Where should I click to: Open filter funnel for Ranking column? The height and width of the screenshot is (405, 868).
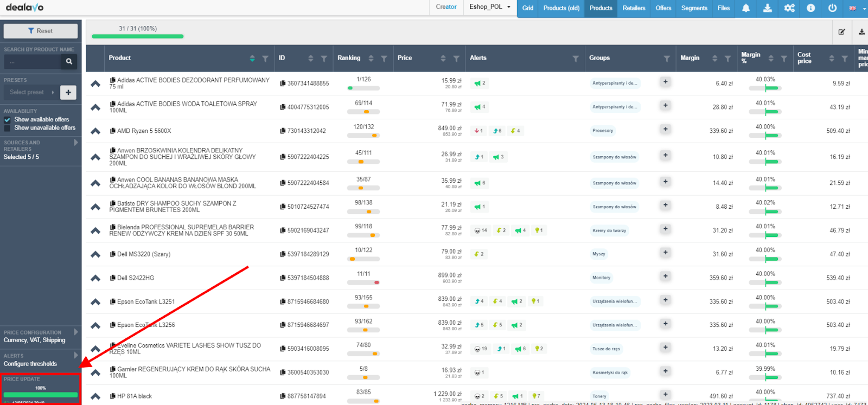pyautogui.click(x=384, y=59)
